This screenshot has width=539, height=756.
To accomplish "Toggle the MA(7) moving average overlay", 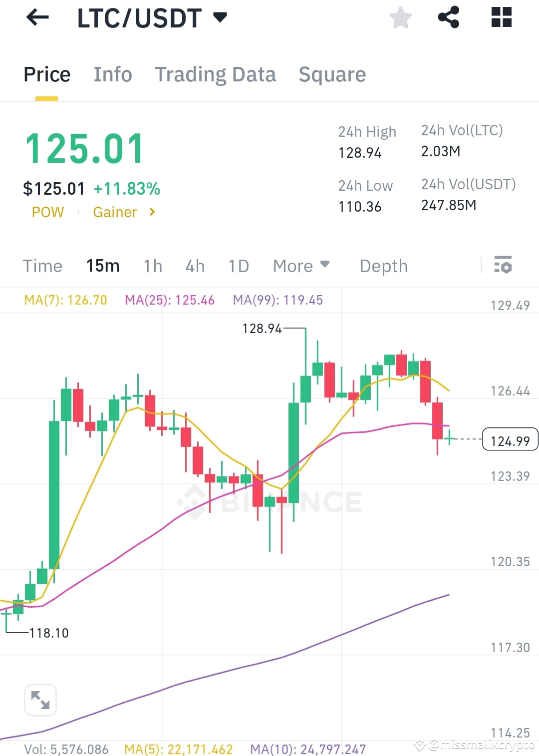I will tap(65, 300).
